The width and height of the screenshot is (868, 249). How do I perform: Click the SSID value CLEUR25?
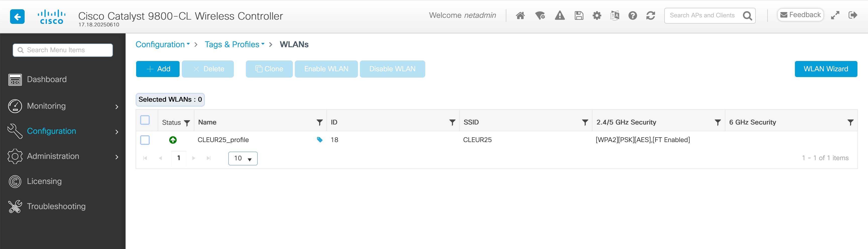click(x=477, y=140)
